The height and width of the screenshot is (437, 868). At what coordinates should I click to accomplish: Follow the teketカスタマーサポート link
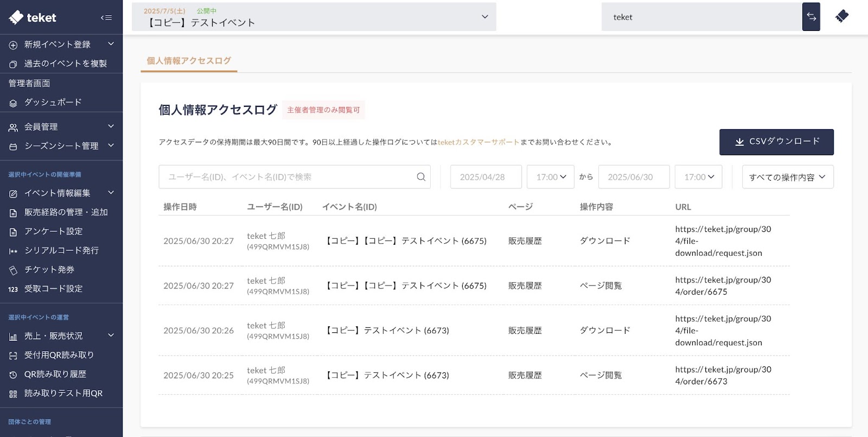[478, 142]
